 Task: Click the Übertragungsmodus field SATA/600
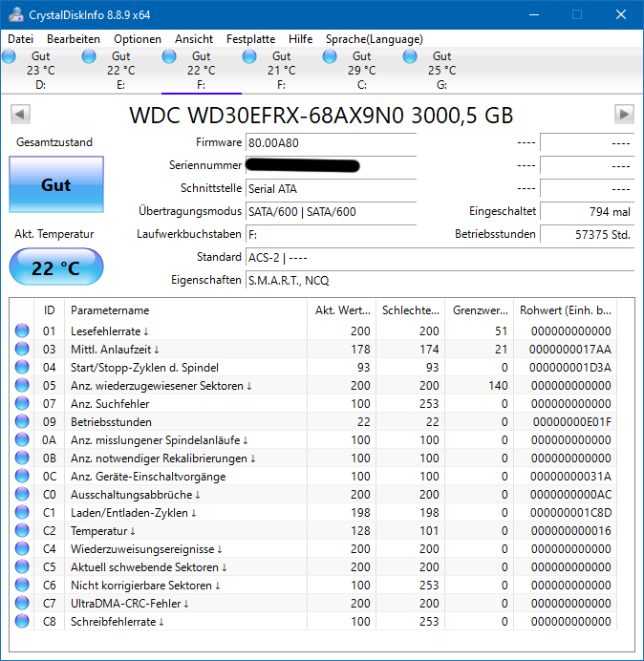331,212
